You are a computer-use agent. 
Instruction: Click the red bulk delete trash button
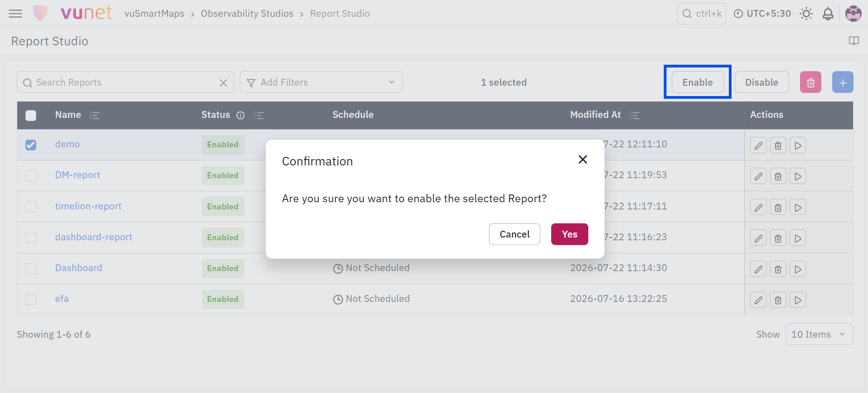pos(810,82)
